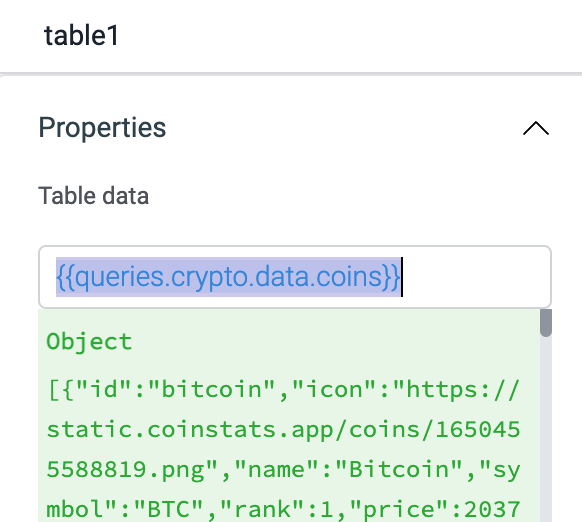Click the static.coinstats.app URL line
Viewport: 582px width, 522px height.
point(283,430)
